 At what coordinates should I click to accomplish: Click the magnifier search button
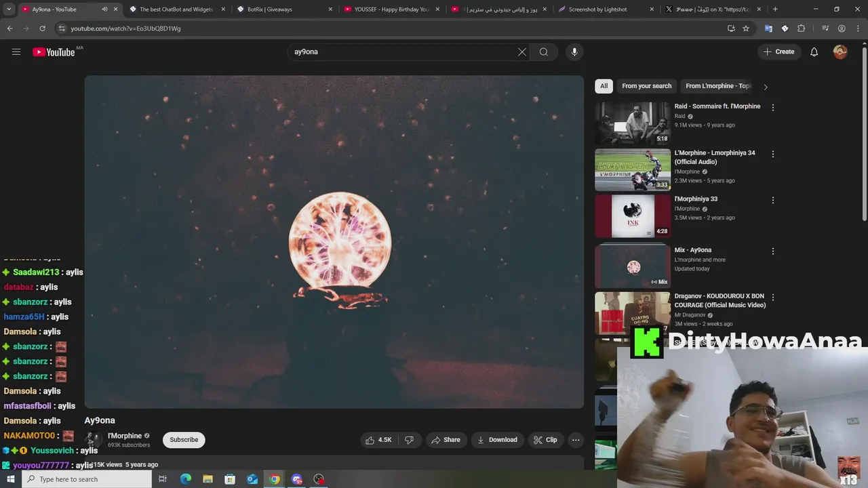tap(544, 52)
